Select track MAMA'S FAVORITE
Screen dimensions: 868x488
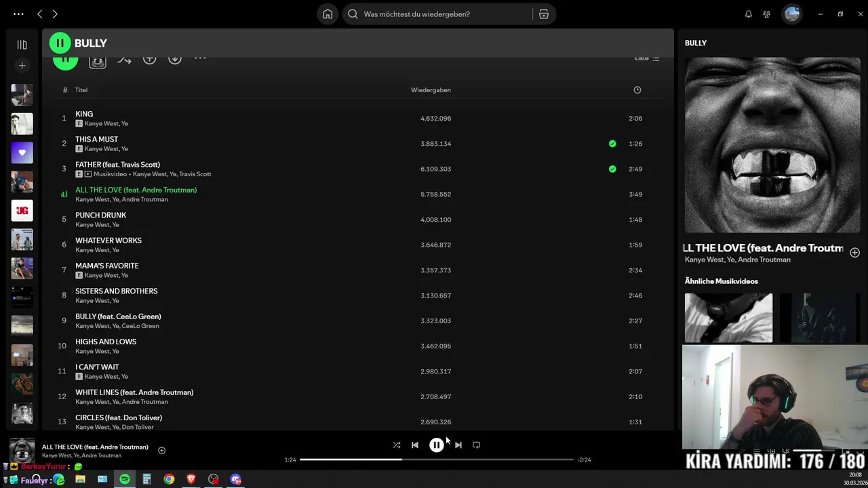106,266
